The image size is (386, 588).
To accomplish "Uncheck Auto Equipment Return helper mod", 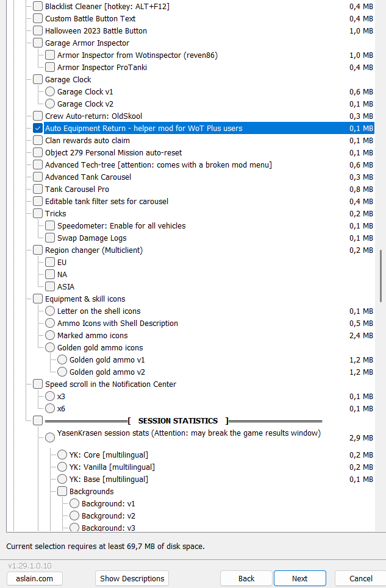I will [38, 128].
